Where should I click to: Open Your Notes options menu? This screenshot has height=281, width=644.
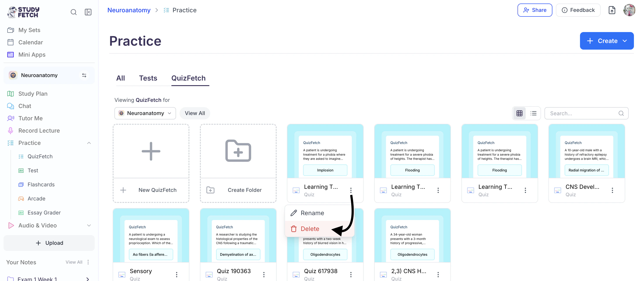(88, 262)
